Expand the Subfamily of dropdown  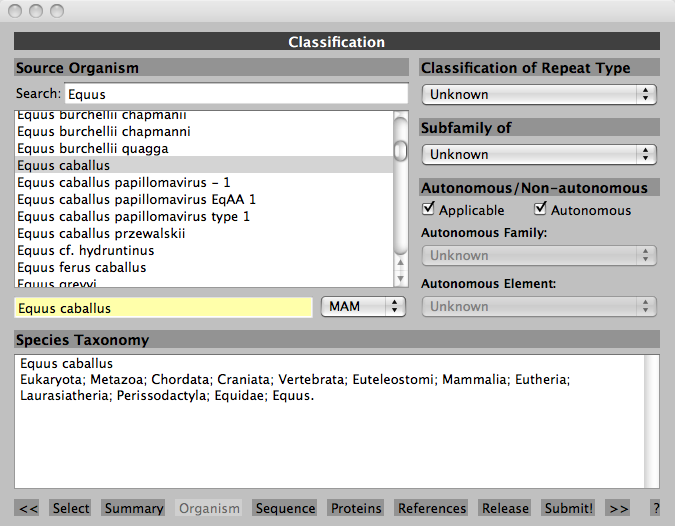click(x=539, y=154)
